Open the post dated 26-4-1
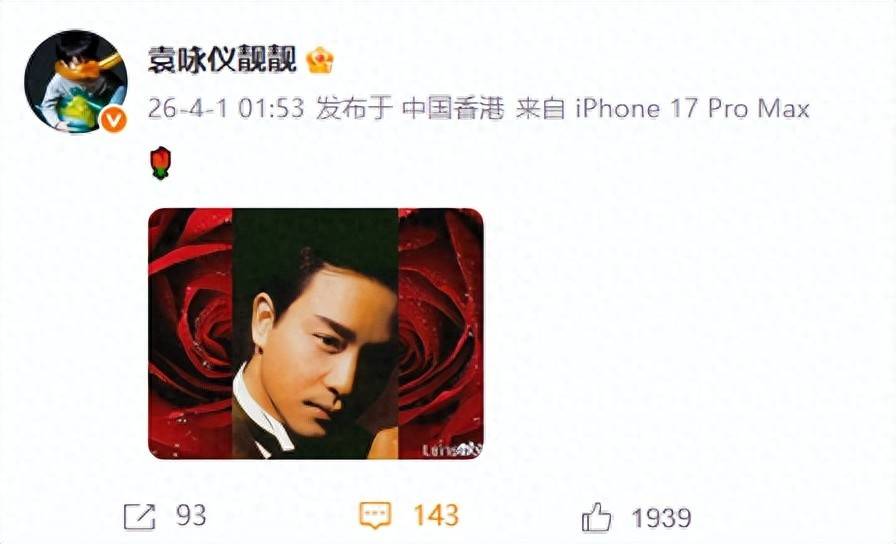The image size is (896, 544). 187,108
